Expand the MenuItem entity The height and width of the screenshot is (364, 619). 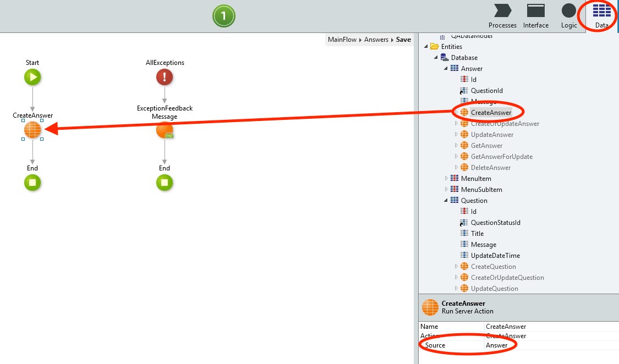446,178
